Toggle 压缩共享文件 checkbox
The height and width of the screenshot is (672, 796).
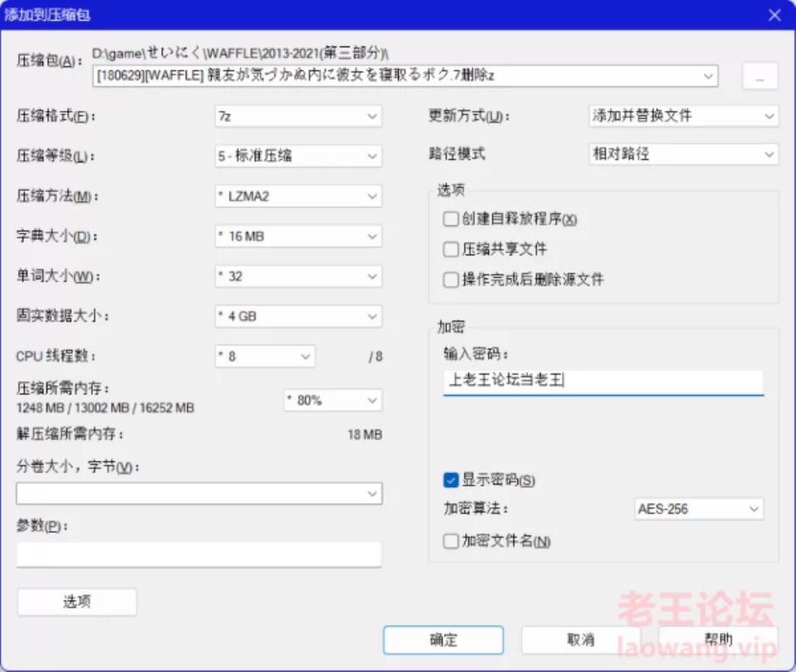pos(451,249)
